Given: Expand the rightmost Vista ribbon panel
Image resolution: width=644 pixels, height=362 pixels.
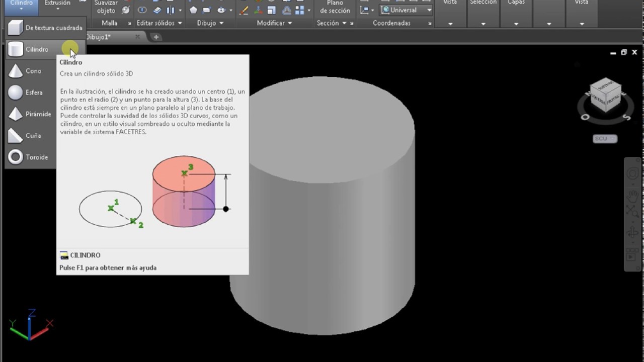Looking at the screenshot, I should coord(582,24).
